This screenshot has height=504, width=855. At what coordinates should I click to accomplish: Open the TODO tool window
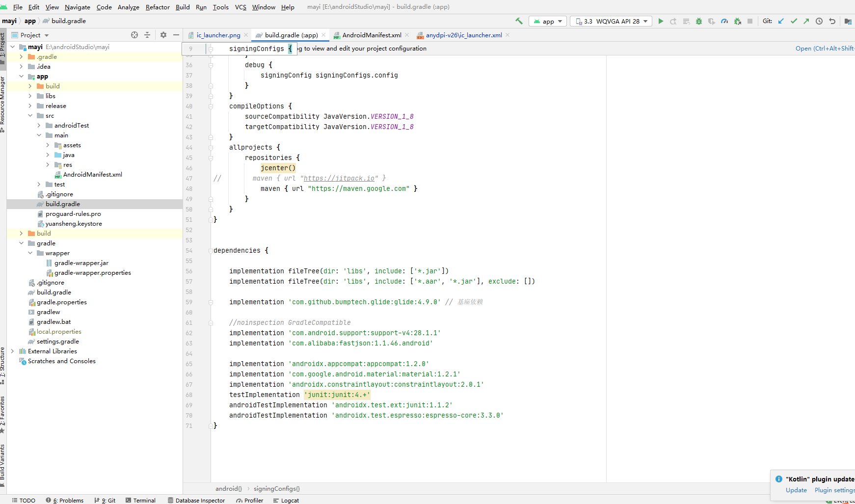coord(24,500)
